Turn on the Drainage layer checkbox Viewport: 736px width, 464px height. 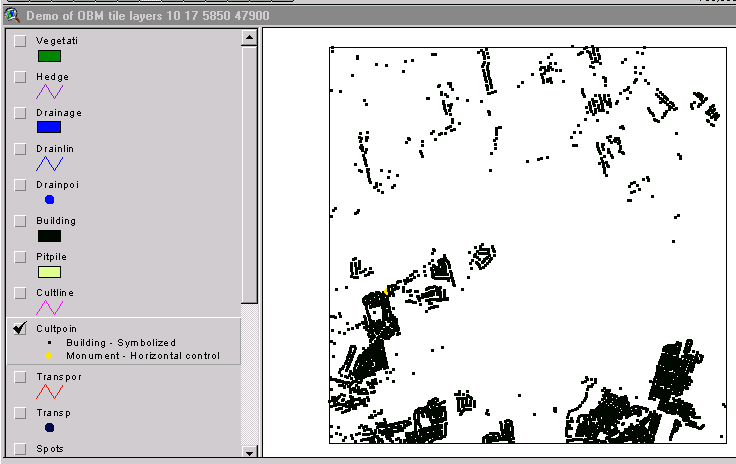(x=20, y=113)
